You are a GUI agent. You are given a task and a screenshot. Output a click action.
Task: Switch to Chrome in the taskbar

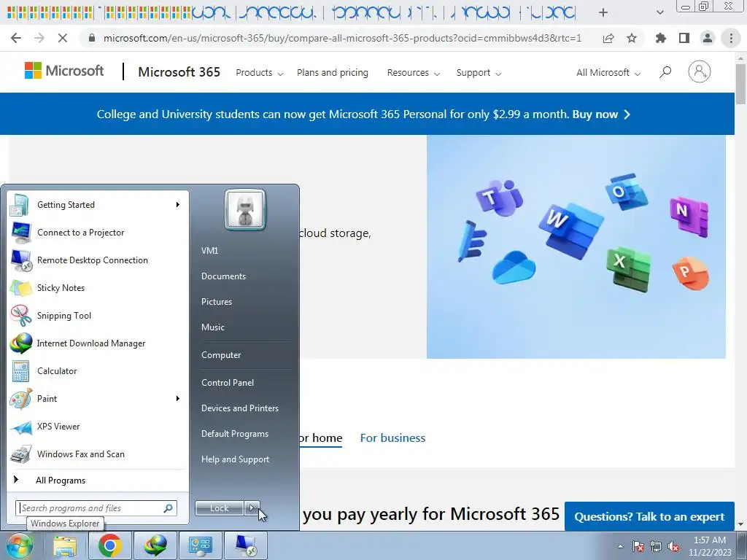(110, 545)
